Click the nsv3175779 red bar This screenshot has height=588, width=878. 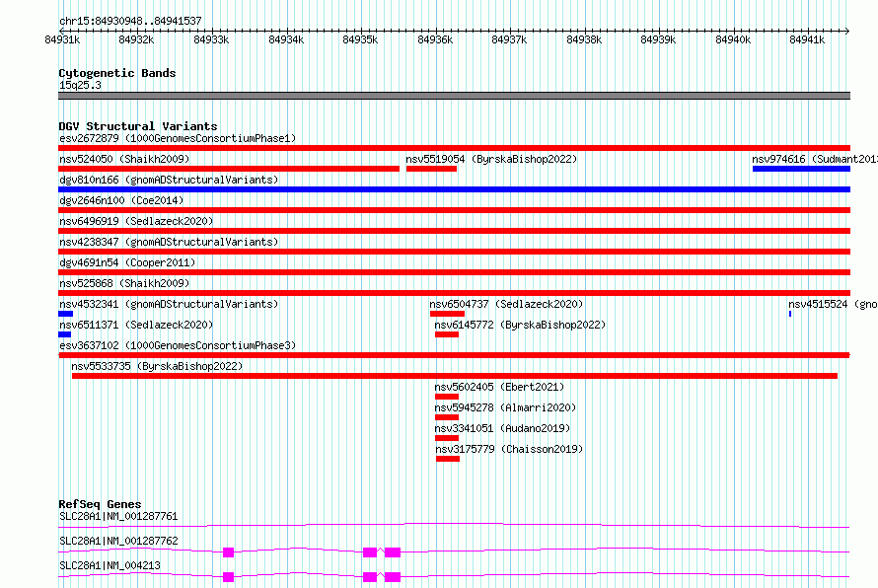448,459
